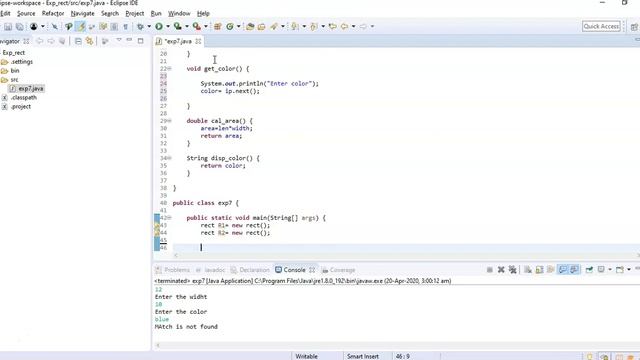
Task: Click the Open Type folder icon
Action: 250,27
